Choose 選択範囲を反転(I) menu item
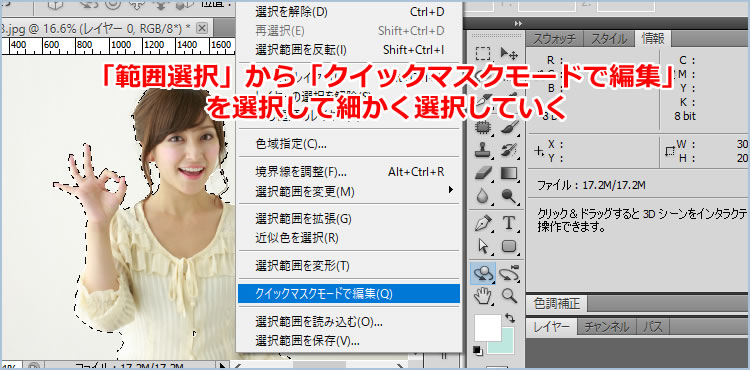 [x=349, y=50]
